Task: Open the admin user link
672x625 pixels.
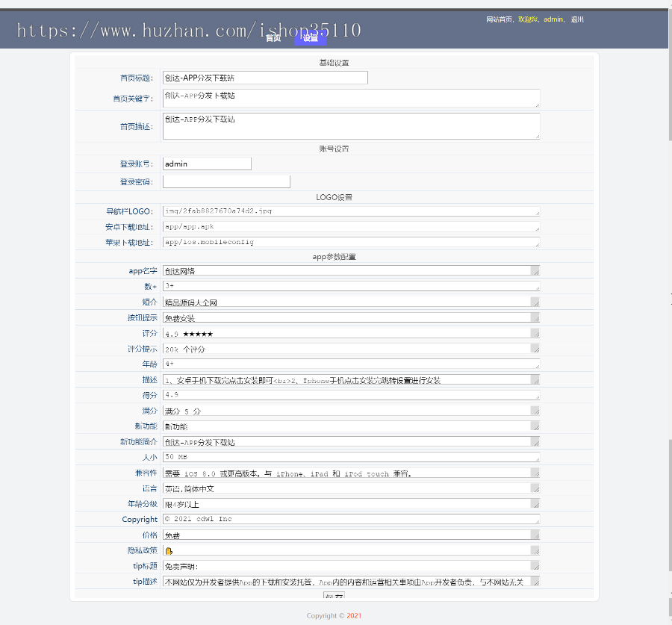Action: [x=553, y=19]
